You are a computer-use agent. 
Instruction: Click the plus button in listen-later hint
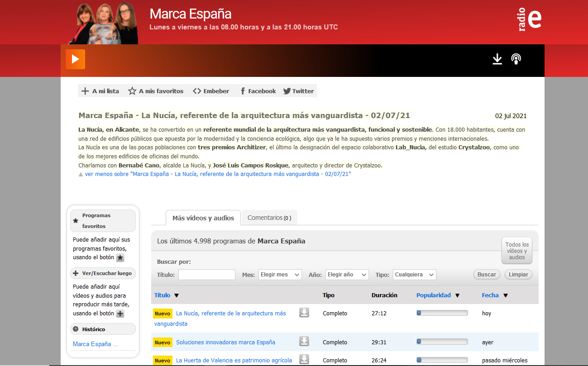pyautogui.click(x=120, y=314)
